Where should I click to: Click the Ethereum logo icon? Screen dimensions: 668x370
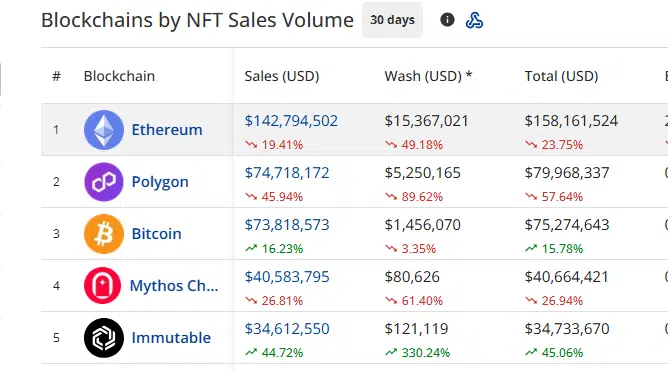click(104, 130)
